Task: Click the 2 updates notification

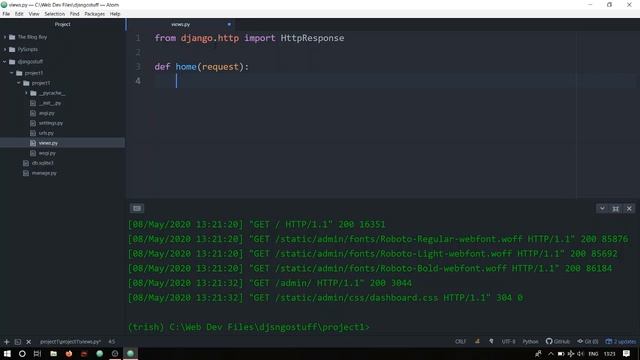Action: [620, 341]
